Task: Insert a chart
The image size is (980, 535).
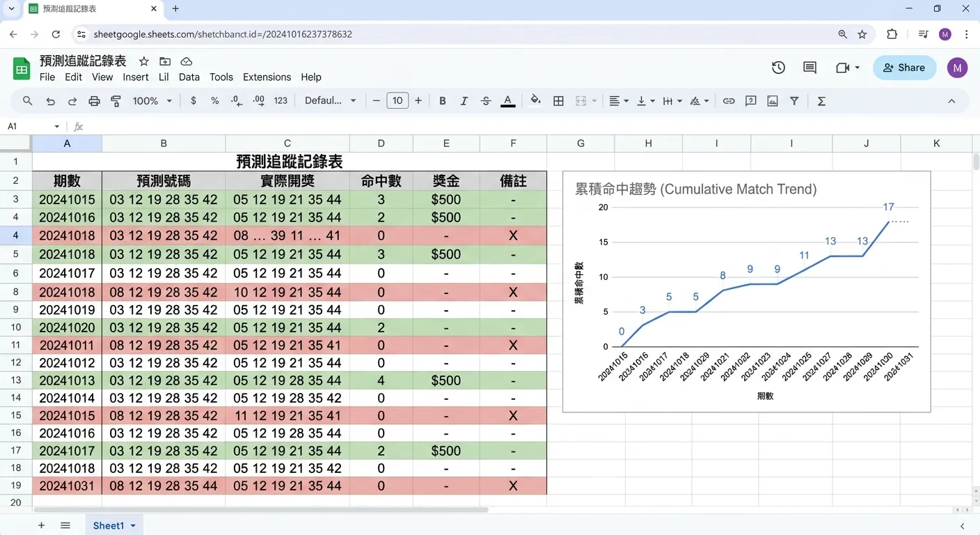Action: click(x=773, y=101)
